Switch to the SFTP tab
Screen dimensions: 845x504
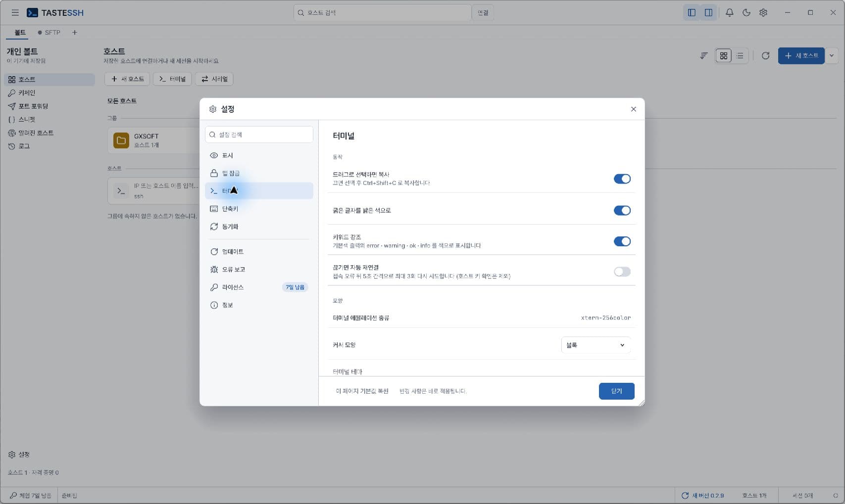coord(49,33)
